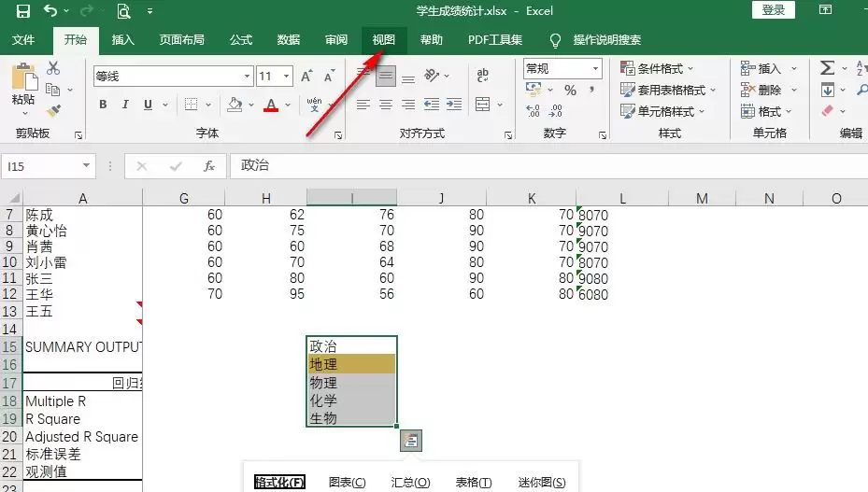The width and height of the screenshot is (868, 492).
Task: Select column header K
Action: click(x=532, y=198)
